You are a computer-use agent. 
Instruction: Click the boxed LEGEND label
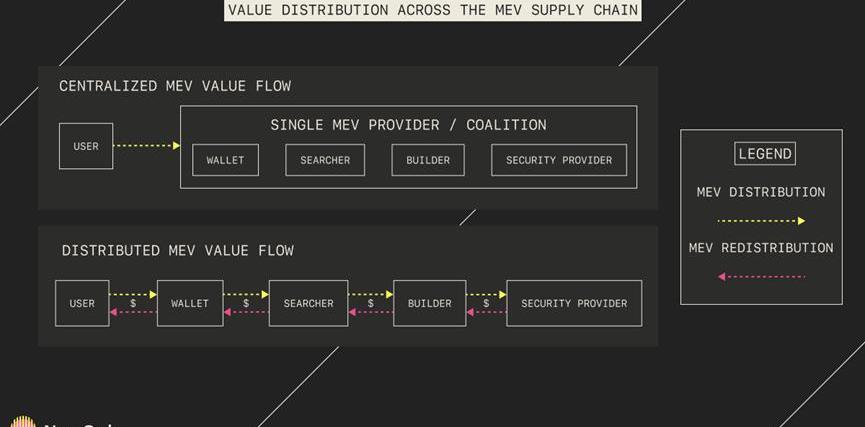click(x=765, y=153)
